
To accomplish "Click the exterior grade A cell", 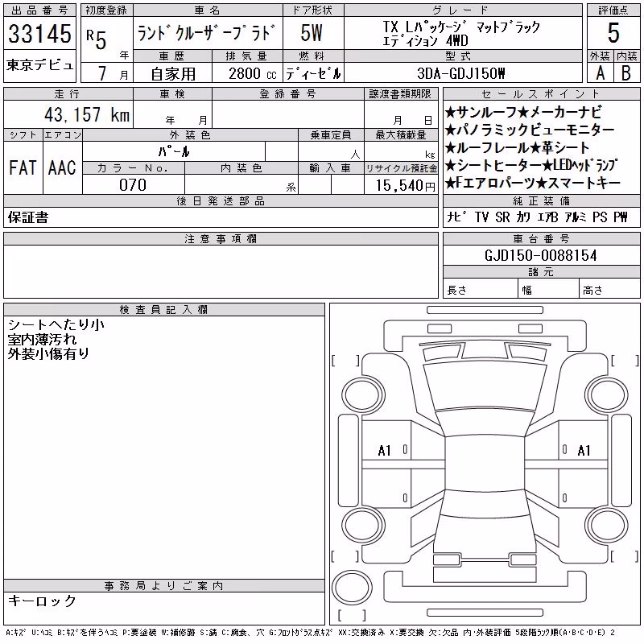I will (600, 73).
